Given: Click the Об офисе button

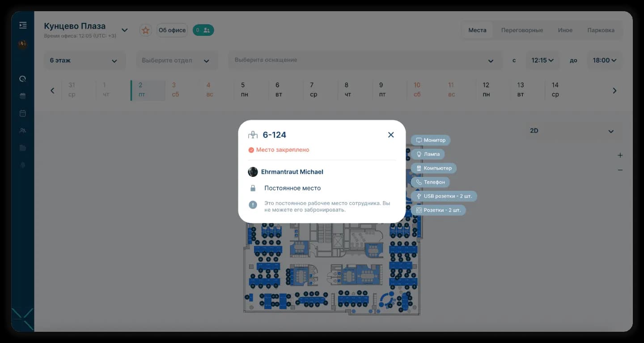Looking at the screenshot, I should [172, 30].
